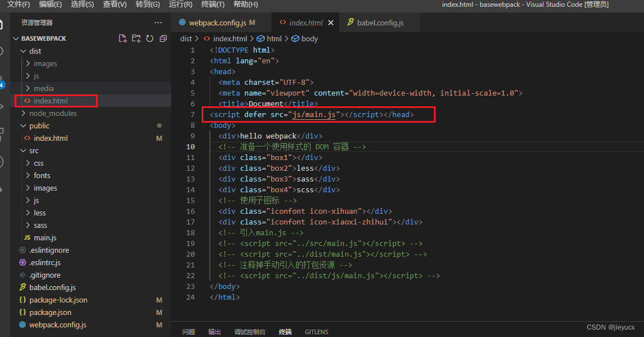
Task: Switch to the 问题 panel tab
Action: tap(189, 332)
